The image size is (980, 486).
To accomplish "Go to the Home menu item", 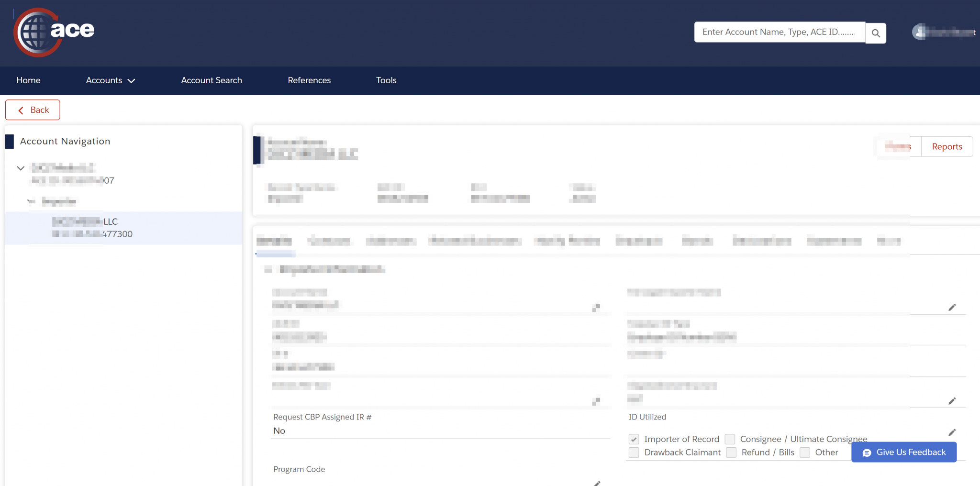I will [28, 80].
